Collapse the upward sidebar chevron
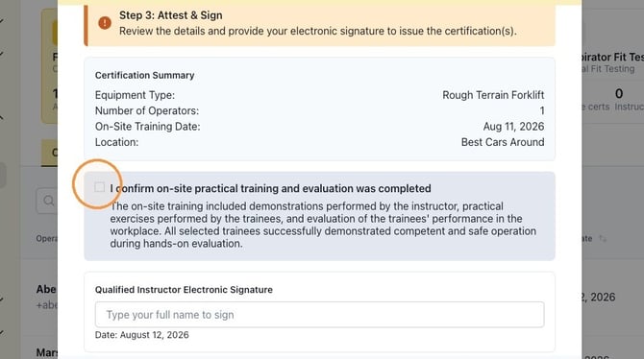Screen dimensions: 644x359 [x=2, y=118]
